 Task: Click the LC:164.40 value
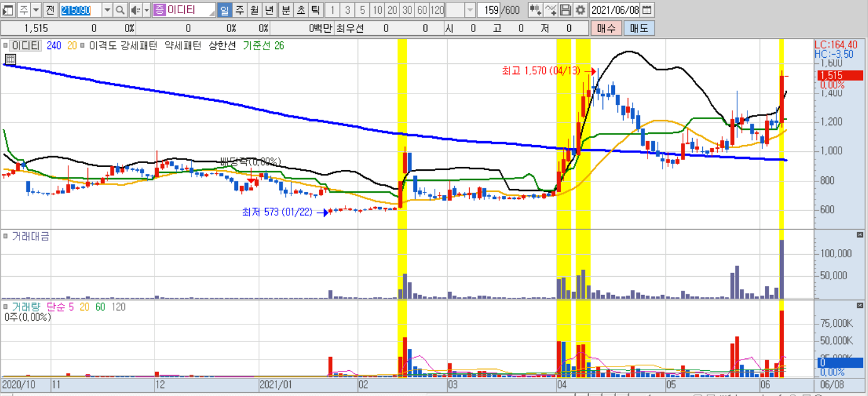tap(837, 45)
